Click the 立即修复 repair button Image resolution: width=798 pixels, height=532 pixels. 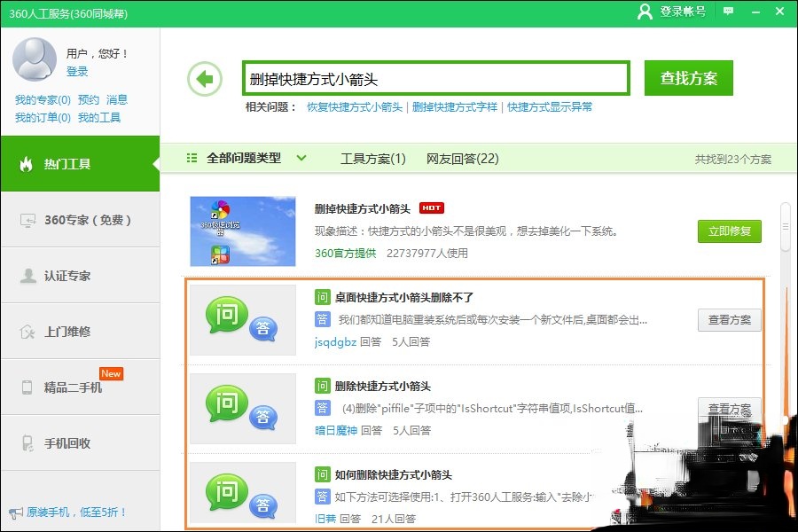click(729, 231)
